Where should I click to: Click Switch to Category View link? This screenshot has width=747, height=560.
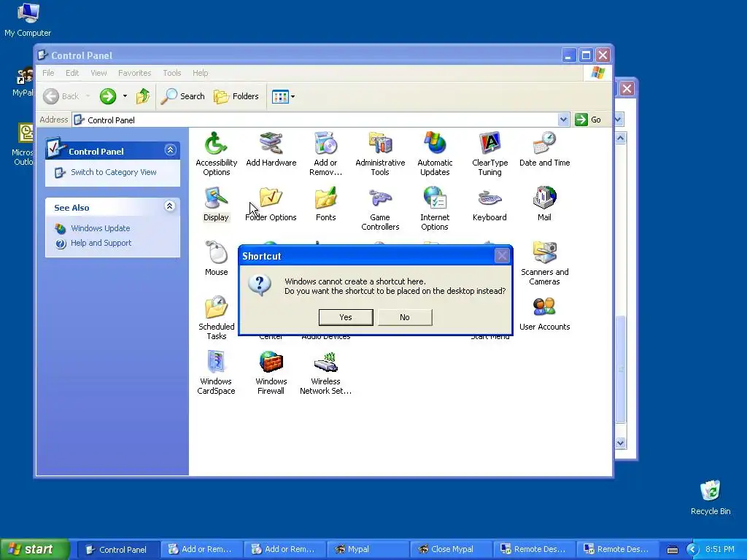tap(113, 172)
